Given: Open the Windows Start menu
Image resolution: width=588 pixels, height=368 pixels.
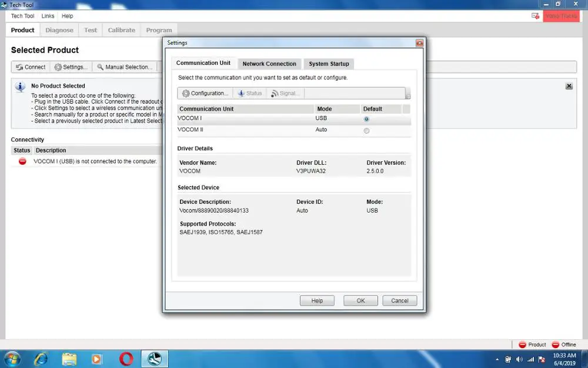Looking at the screenshot, I should point(12,359).
